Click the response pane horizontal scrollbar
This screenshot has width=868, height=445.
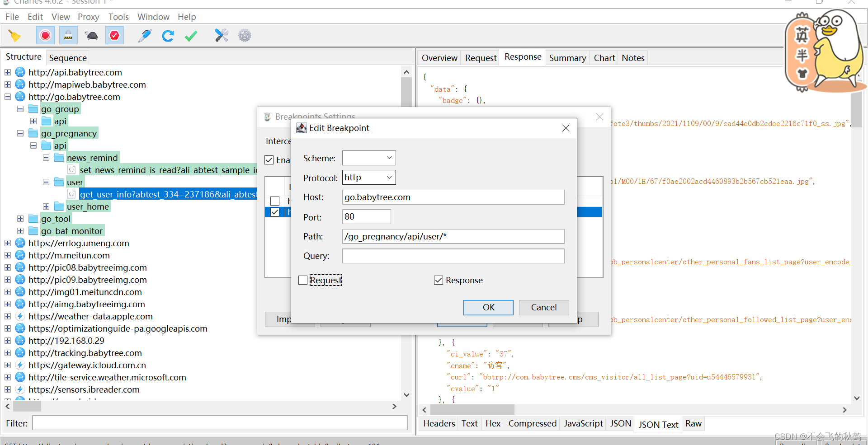(472, 410)
